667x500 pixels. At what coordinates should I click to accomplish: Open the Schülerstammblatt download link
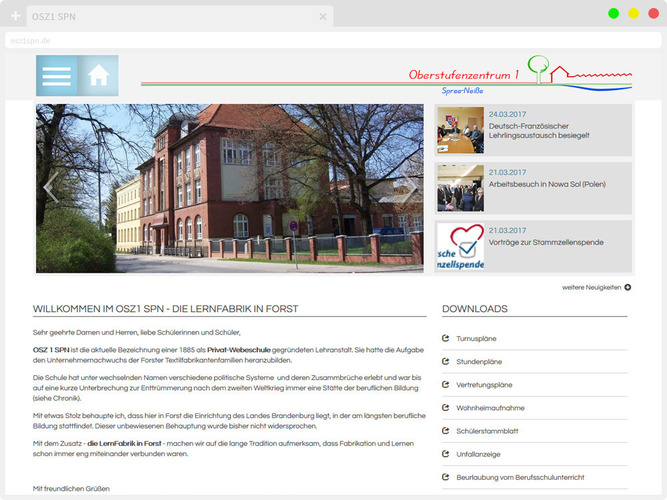pyautogui.click(x=486, y=431)
